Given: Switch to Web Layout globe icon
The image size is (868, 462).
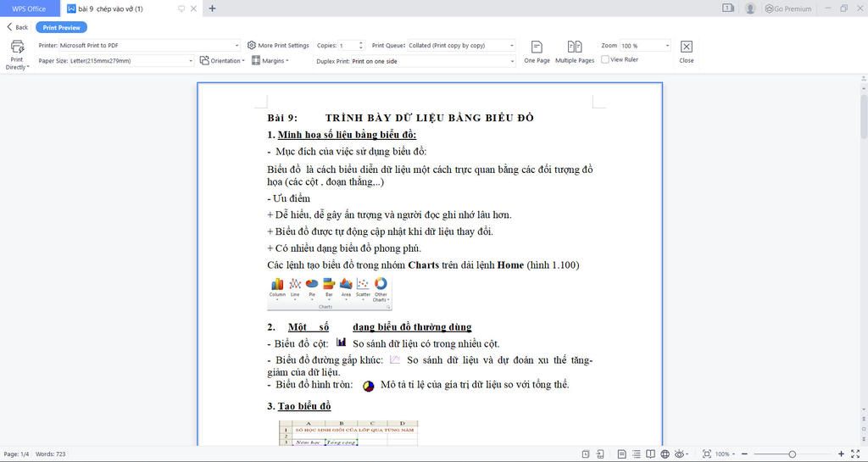Looking at the screenshot, I should coord(665,454).
